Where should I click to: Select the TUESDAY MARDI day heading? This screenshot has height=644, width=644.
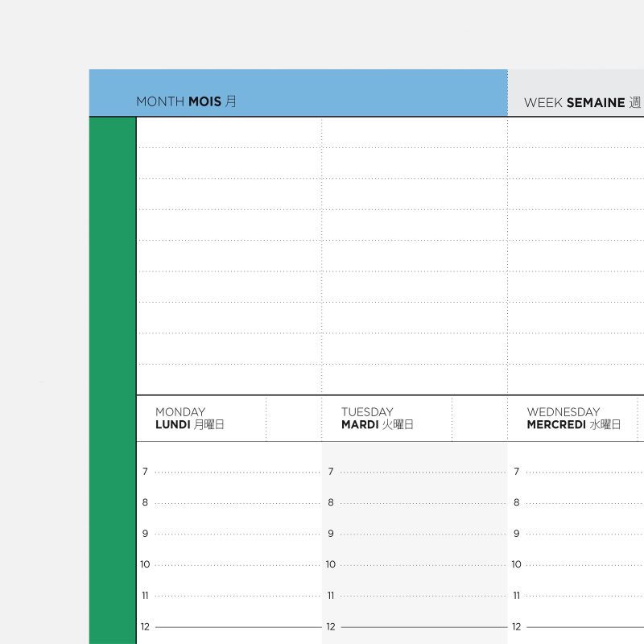[377, 419]
